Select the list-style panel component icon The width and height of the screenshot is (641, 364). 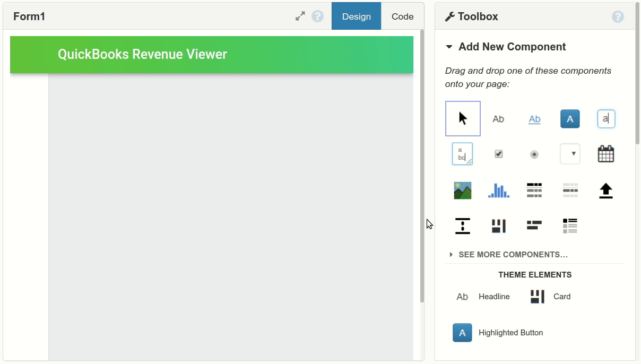click(x=570, y=226)
